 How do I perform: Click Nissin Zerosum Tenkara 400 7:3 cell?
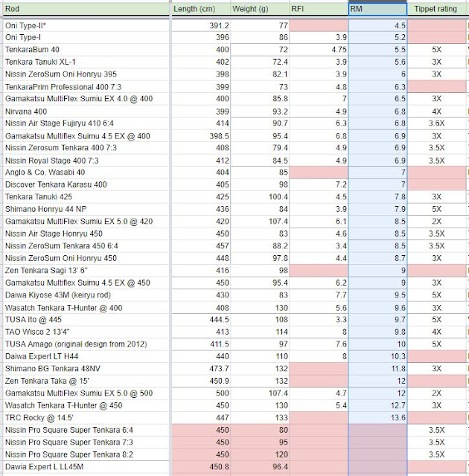(x=86, y=148)
